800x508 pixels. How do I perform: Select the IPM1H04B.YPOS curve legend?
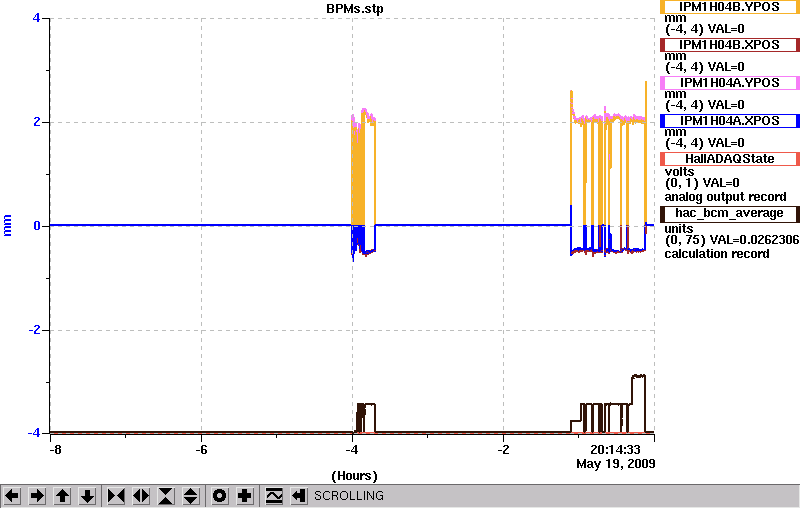click(730, 7)
